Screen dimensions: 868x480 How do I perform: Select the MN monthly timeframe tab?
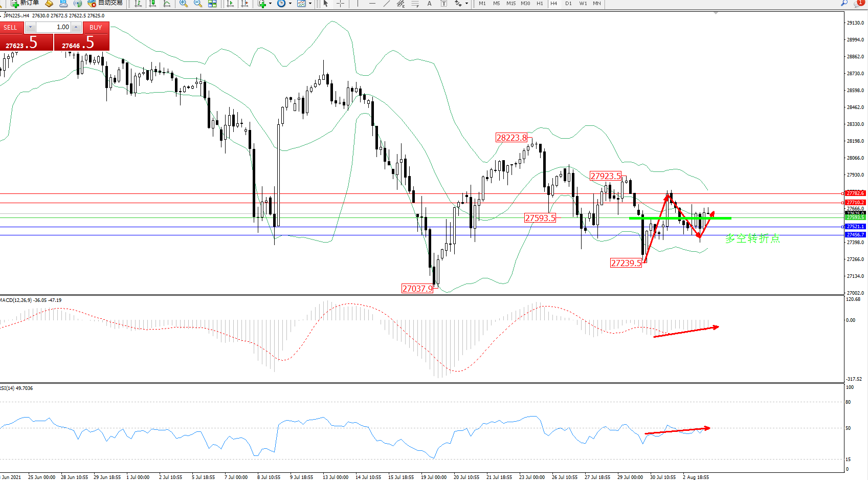[x=596, y=4]
